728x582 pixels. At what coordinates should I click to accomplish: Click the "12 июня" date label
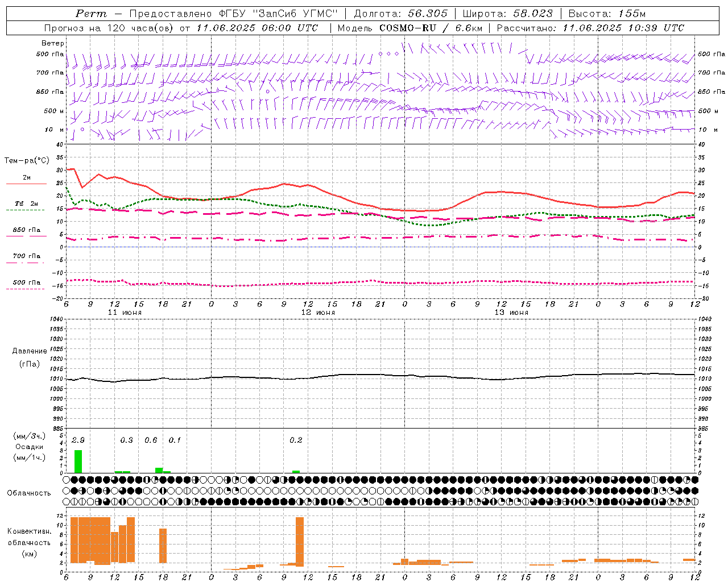pyautogui.click(x=318, y=313)
